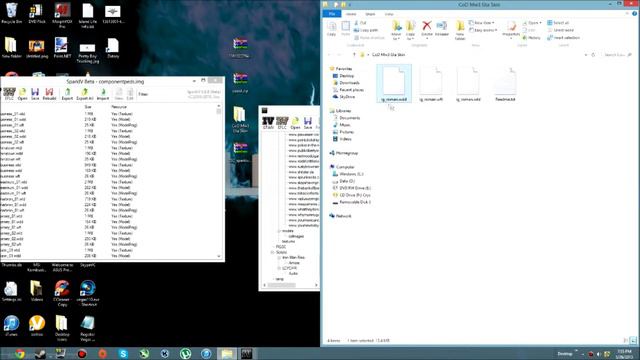Click EFLC icon in second SparkIV window
The image size is (640, 360).
[282, 123]
